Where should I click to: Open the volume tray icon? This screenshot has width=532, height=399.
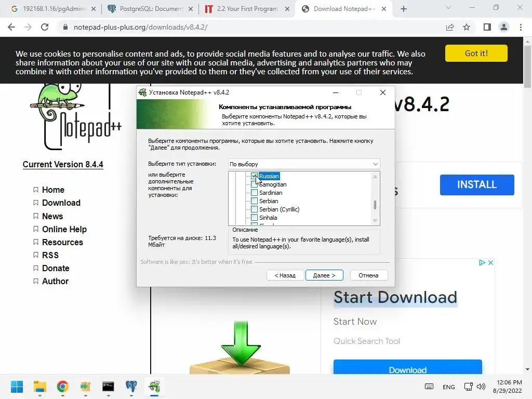click(481, 387)
